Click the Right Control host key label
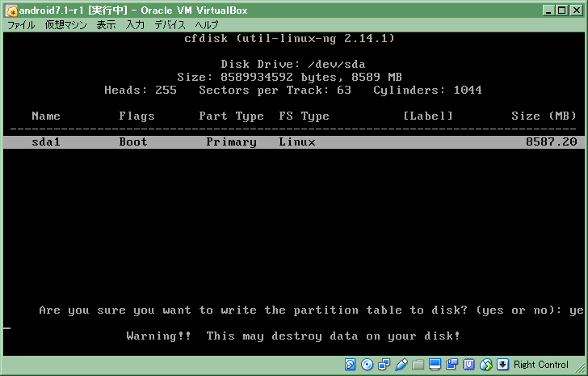This screenshot has height=376, width=588. pyautogui.click(x=541, y=365)
